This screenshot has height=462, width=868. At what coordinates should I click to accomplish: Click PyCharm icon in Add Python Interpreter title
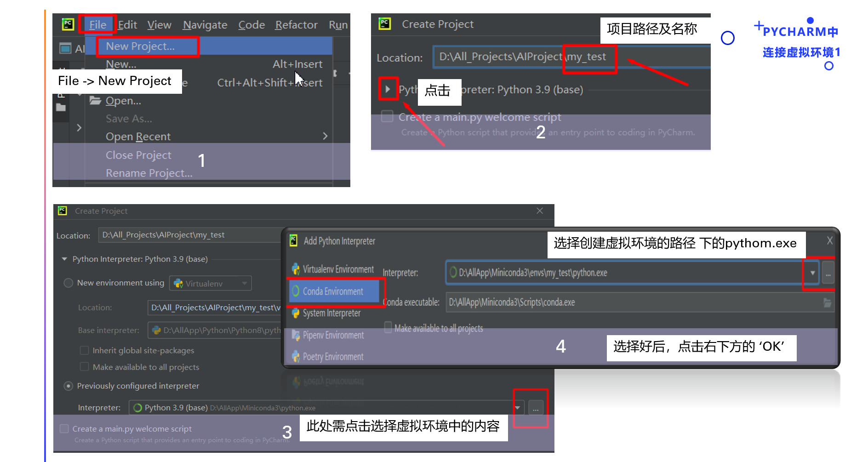(x=294, y=240)
